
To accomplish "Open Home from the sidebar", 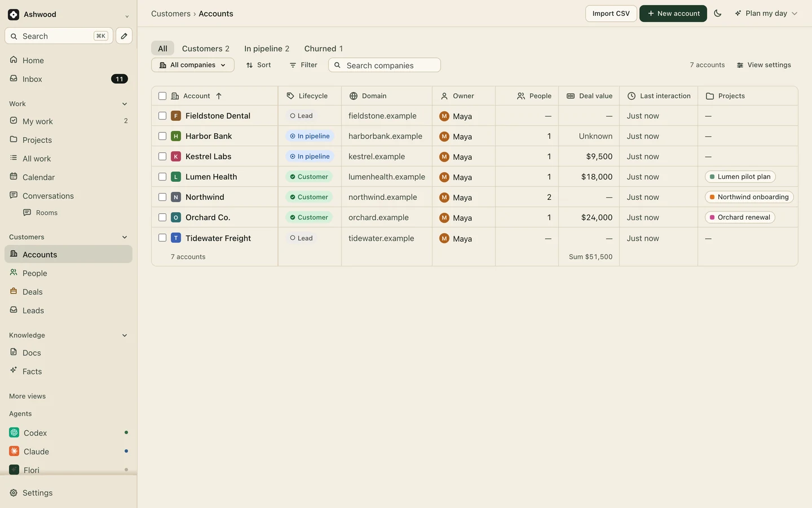I will pyautogui.click(x=68, y=60).
